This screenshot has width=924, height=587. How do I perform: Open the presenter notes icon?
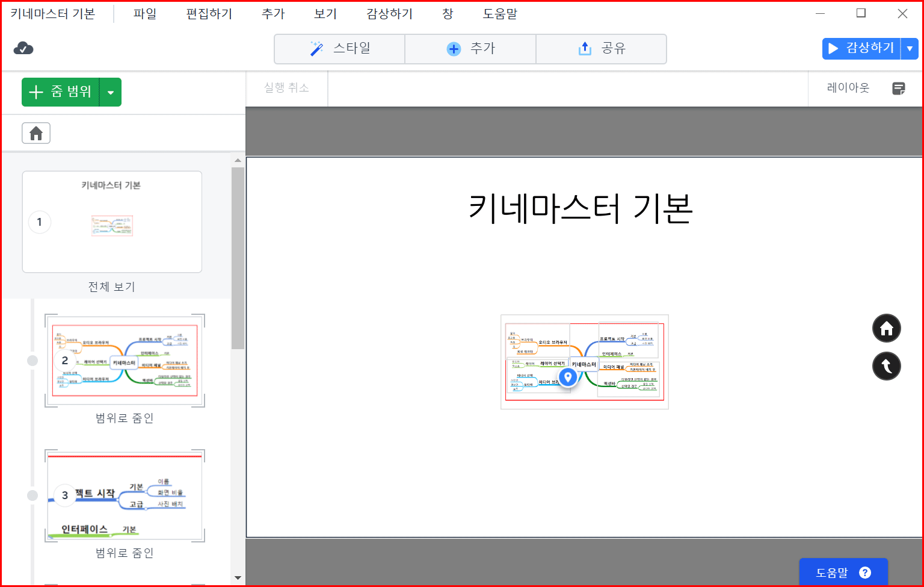tap(899, 89)
